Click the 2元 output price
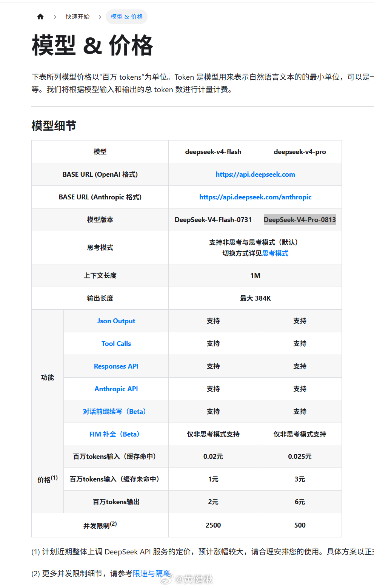Image resolution: width=374 pixels, height=588 pixels. [213, 502]
